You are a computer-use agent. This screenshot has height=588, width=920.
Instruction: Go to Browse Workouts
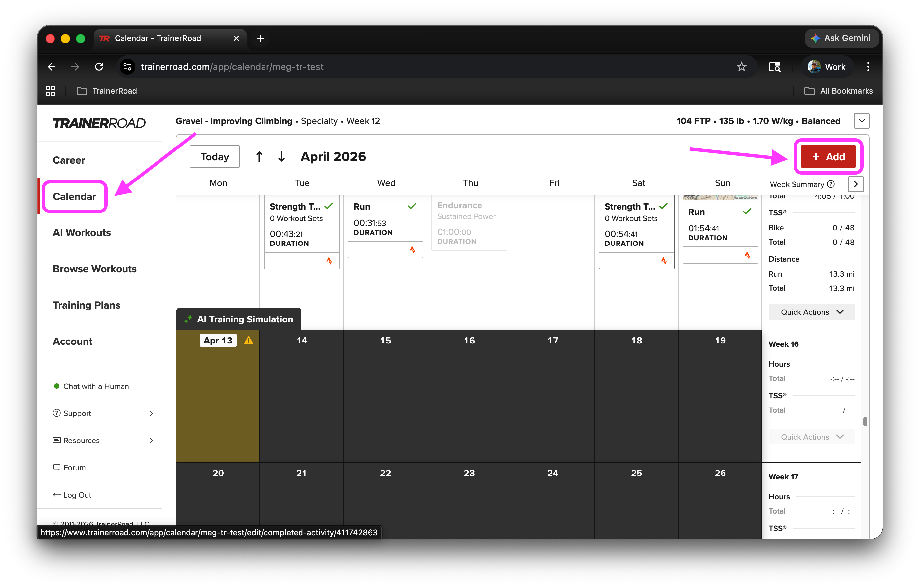[95, 269]
